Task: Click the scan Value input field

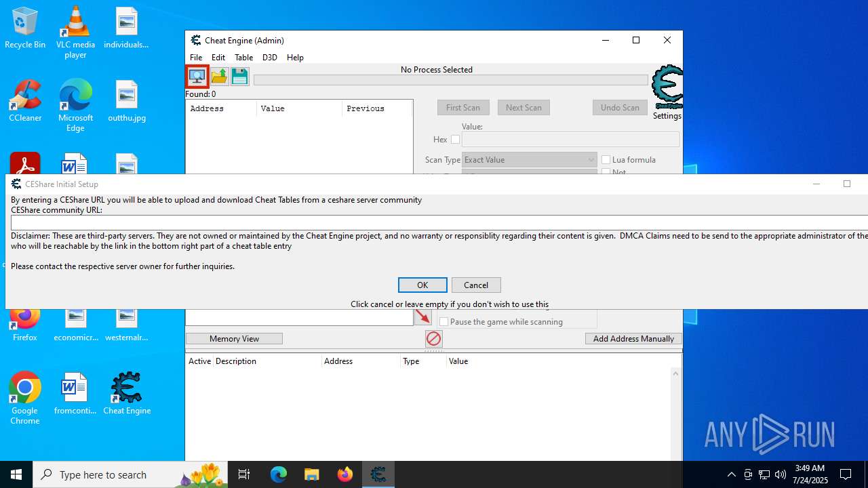Action: click(x=570, y=140)
